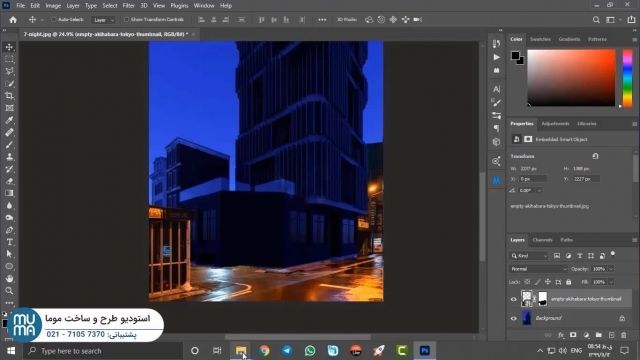Open Google Chrome from taskbar
Screen dimensions: 640x360
point(264,351)
